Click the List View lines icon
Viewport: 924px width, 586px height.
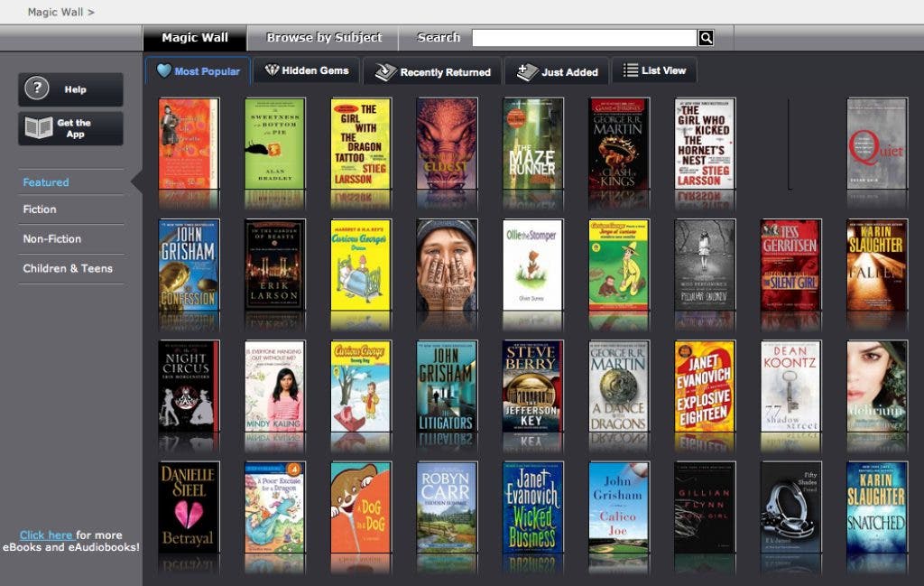tap(631, 70)
